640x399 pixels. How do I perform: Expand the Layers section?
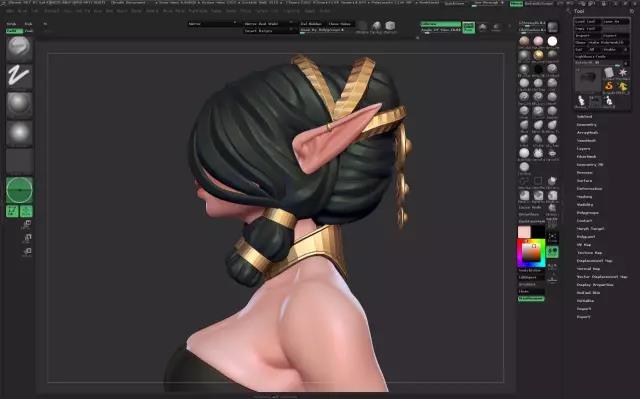583,149
